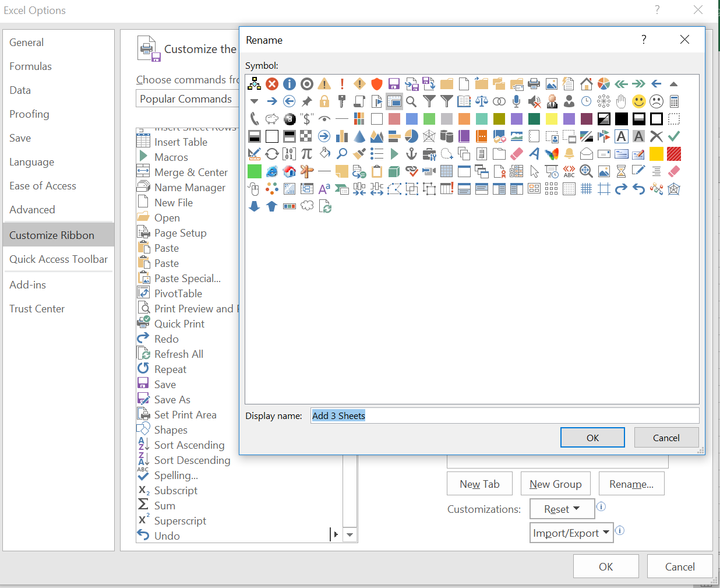The width and height of the screenshot is (720, 588).
Task: Select the eraser symbol
Action: click(x=516, y=153)
